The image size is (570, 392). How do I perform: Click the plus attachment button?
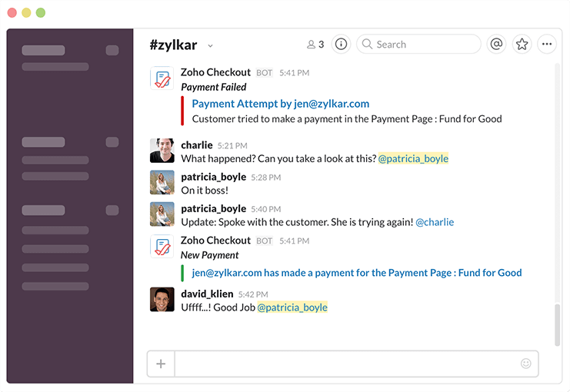coord(161,364)
